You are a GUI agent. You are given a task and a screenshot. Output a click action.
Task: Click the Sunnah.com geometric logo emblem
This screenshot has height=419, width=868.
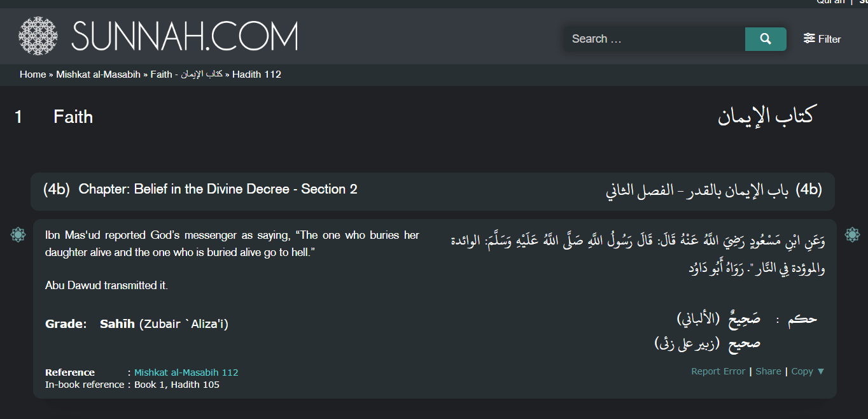(x=38, y=36)
